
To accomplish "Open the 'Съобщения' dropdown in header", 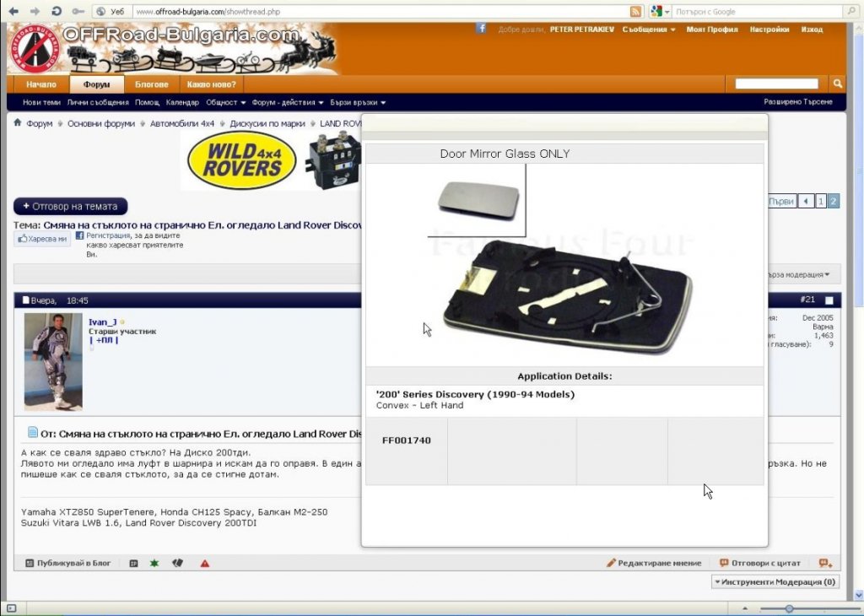I will (649, 30).
